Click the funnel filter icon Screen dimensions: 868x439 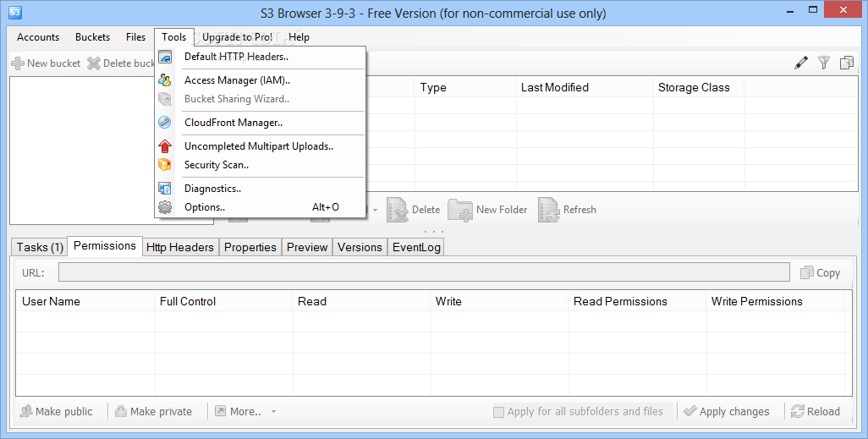(x=824, y=63)
